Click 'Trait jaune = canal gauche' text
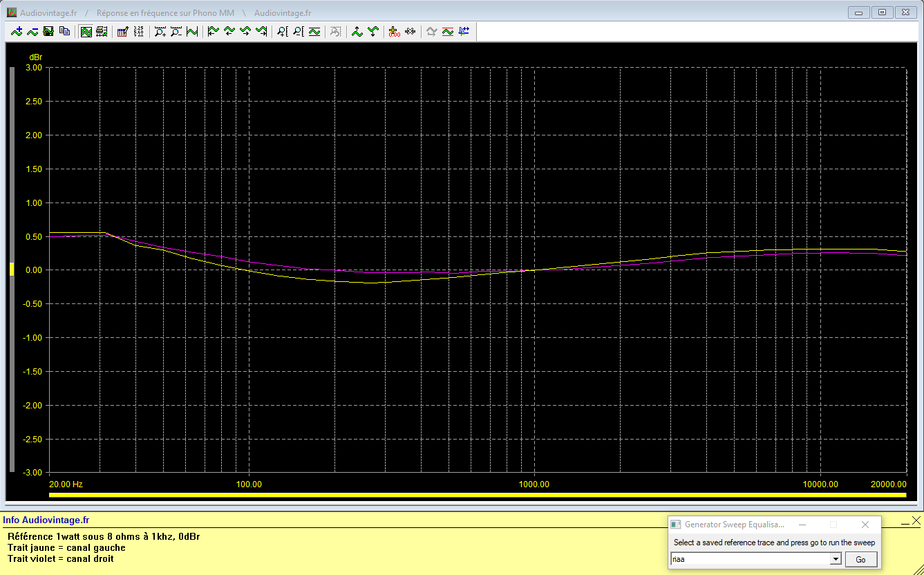Viewport: 924px width, 575px height. click(x=67, y=547)
